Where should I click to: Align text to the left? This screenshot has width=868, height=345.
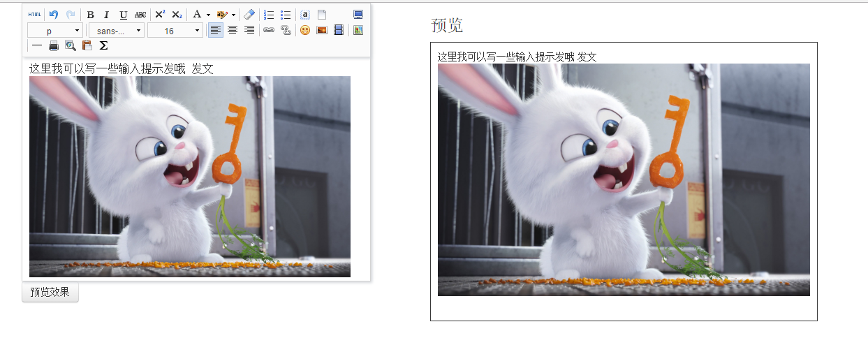point(216,30)
